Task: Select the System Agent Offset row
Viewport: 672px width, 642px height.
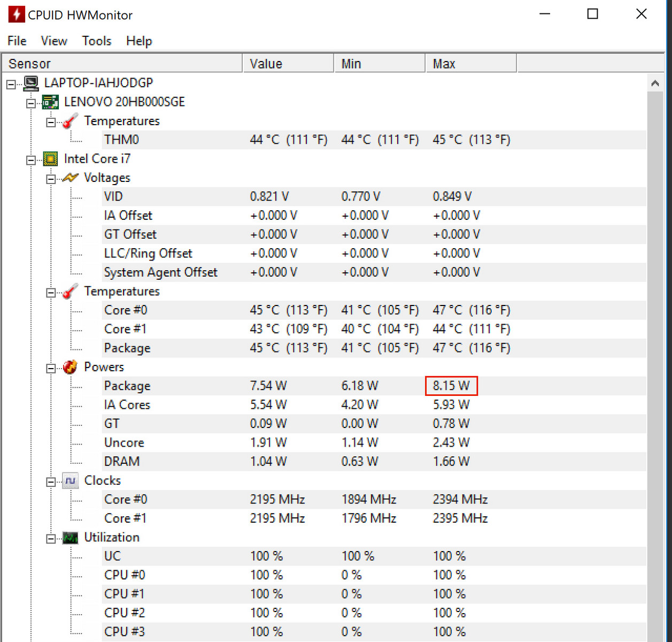Action: (x=374, y=272)
